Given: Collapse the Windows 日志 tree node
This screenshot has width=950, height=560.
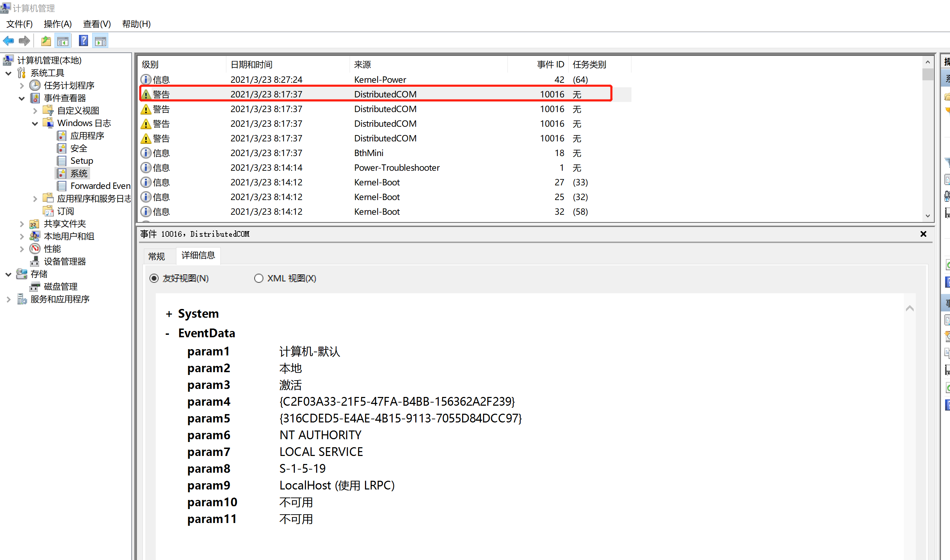Looking at the screenshot, I should [x=35, y=123].
